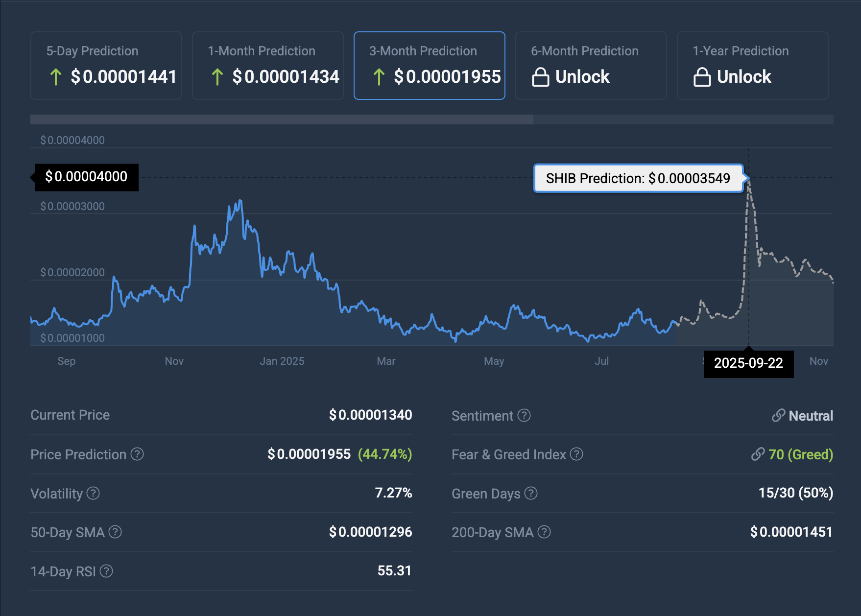This screenshot has width=861, height=616.
Task: Select the 5-Day Prediction tab
Action: pos(106,66)
